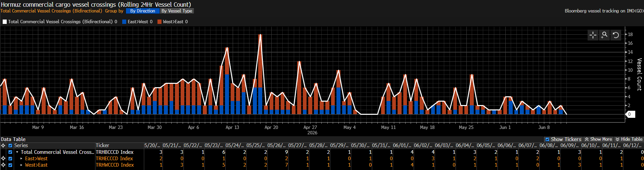
Task: Activate the crosshair cursor tool on chart
Action: coord(593,35)
